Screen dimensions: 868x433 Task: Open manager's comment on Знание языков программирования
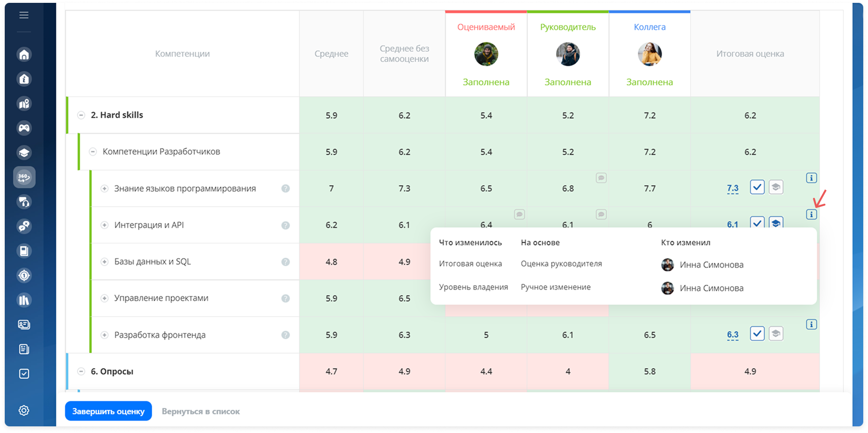(x=601, y=178)
